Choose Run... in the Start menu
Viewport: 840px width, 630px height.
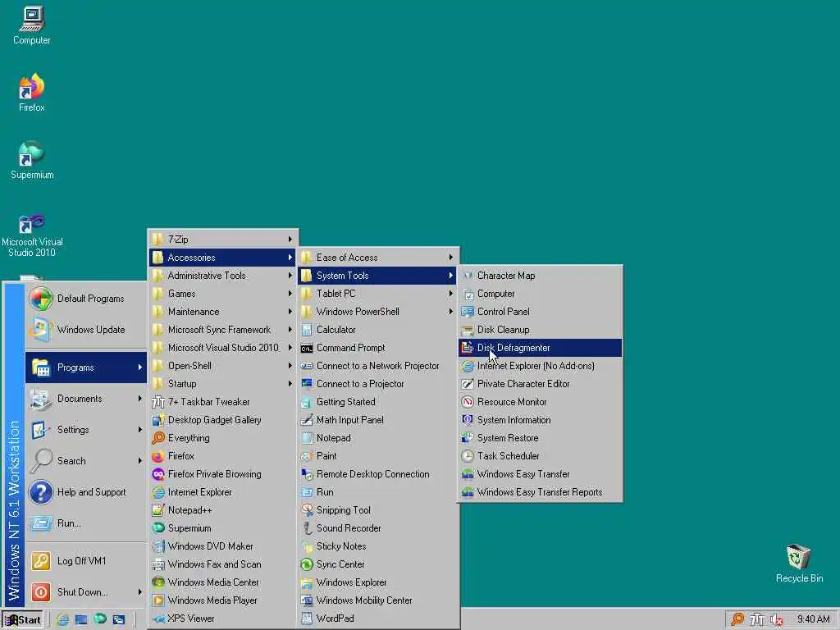pyautogui.click(x=85, y=523)
